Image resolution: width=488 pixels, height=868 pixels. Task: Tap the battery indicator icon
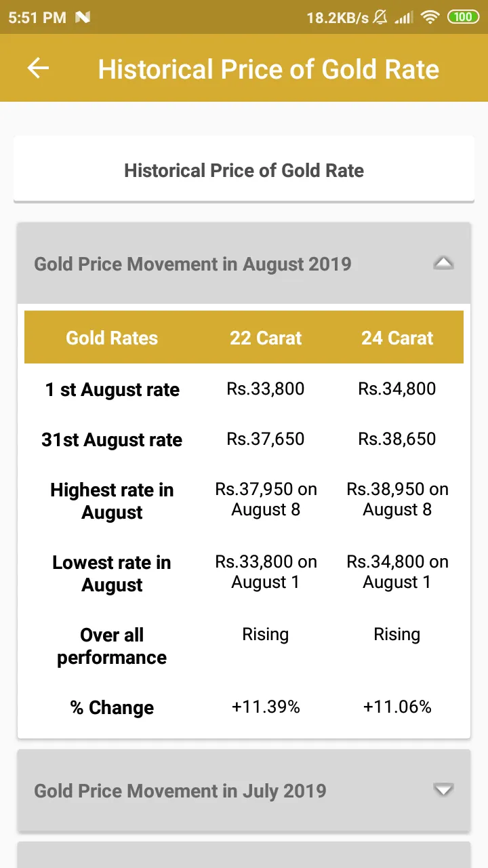click(x=464, y=17)
